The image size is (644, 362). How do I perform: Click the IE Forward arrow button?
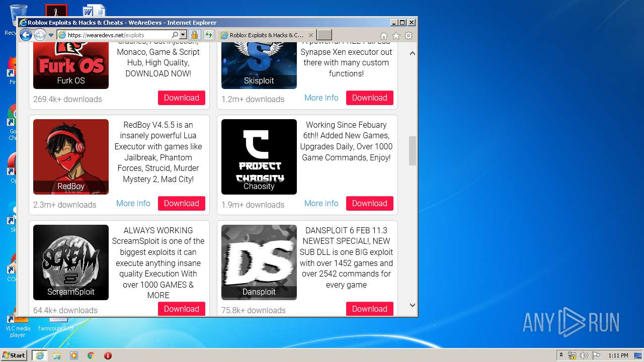[40, 35]
